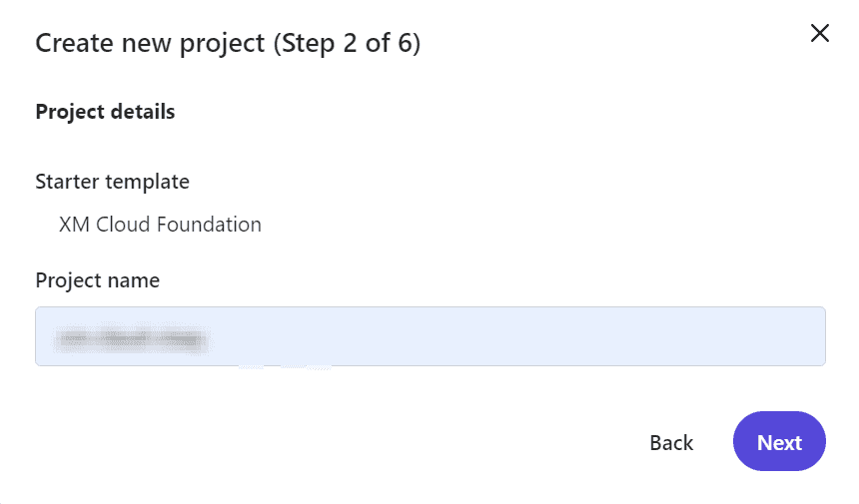Click the Create new project dialog title
The height and width of the screenshot is (504, 859).
point(228,43)
